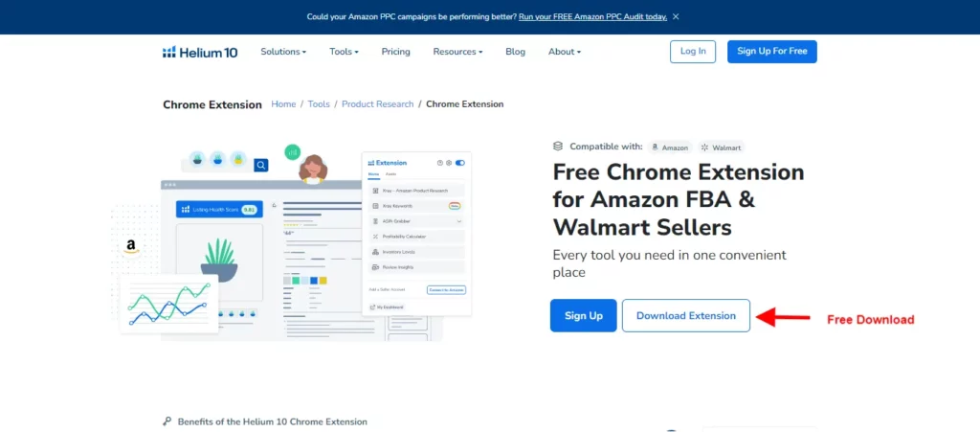The image size is (980, 432).
Task: Click the Helium 10 logo
Action: click(x=200, y=52)
